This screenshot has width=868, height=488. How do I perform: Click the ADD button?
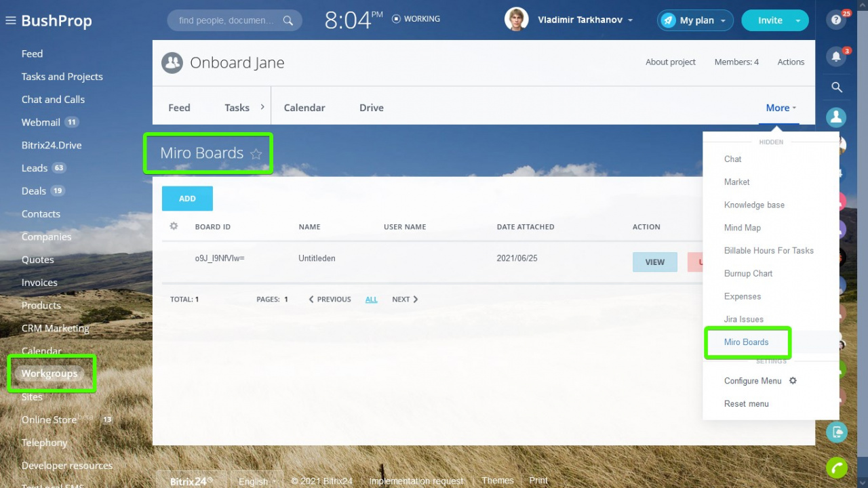(x=187, y=199)
